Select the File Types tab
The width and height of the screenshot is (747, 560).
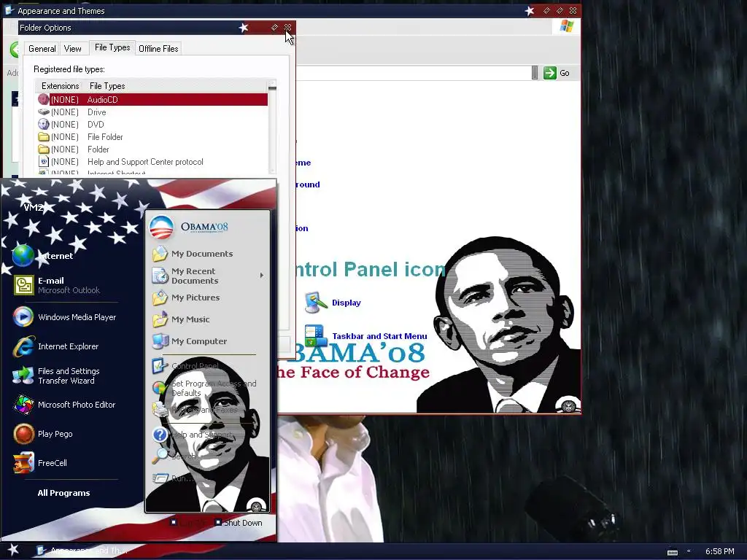click(112, 47)
